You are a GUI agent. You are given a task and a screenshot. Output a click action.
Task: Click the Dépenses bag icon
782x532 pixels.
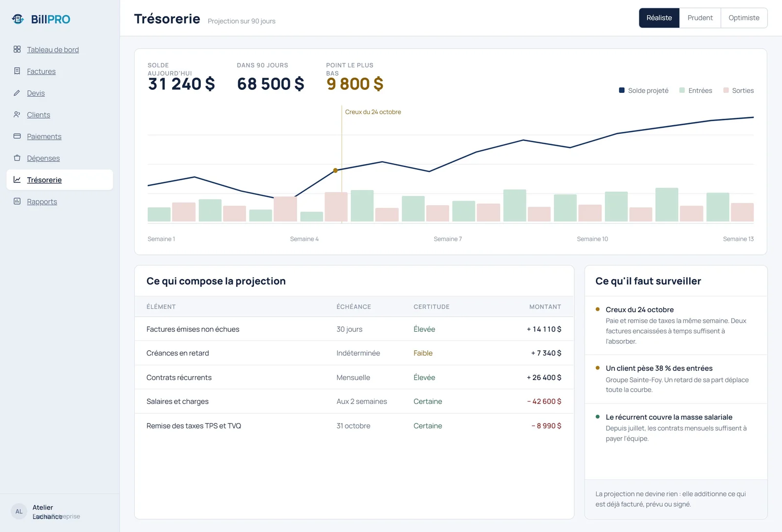pos(17,158)
